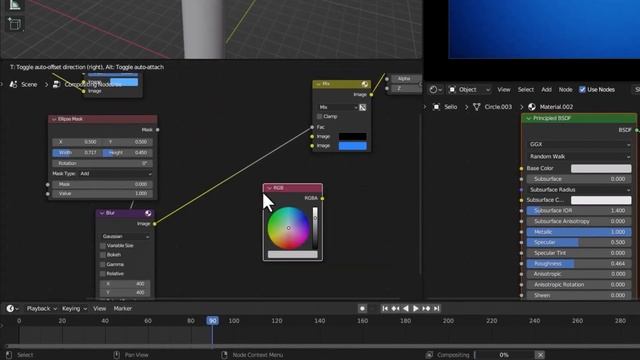Image resolution: width=640 pixels, height=360 pixels.
Task: Collapse the Blur node
Action: click(x=102, y=213)
